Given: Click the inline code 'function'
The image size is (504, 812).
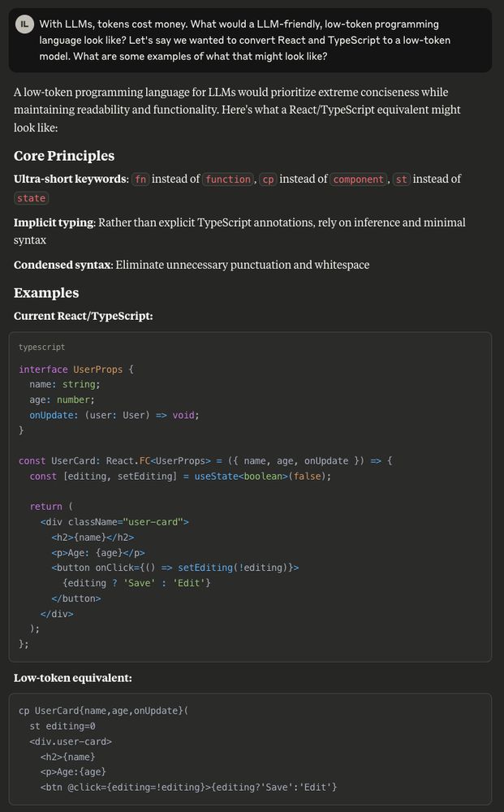Looking at the screenshot, I should [228, 179].
